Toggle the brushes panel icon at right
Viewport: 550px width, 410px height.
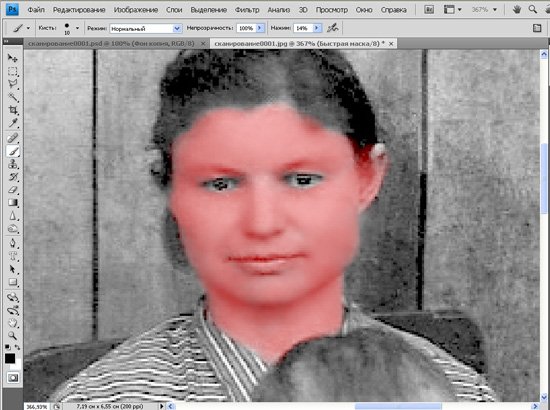(537, 28)
